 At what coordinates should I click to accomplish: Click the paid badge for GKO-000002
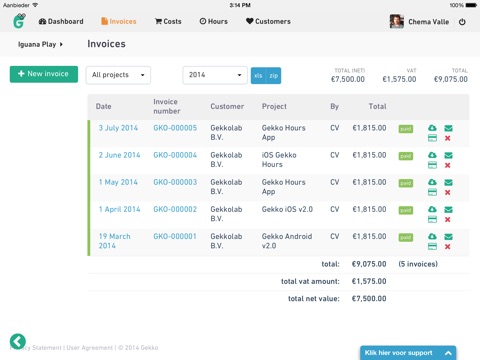[x=406, y=210]
